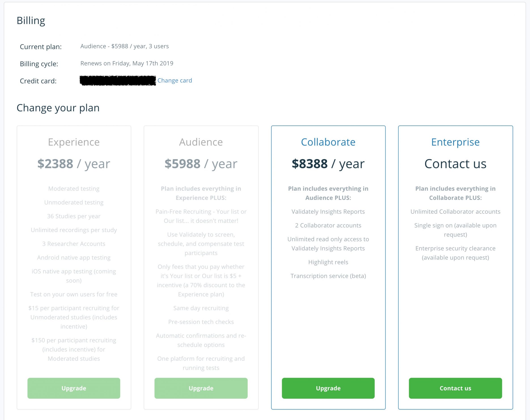Click the large Contact us heading text
Image resolution: width=530 pixels, height=420 pixels.
pyautogui.click(x=455, y=164)
